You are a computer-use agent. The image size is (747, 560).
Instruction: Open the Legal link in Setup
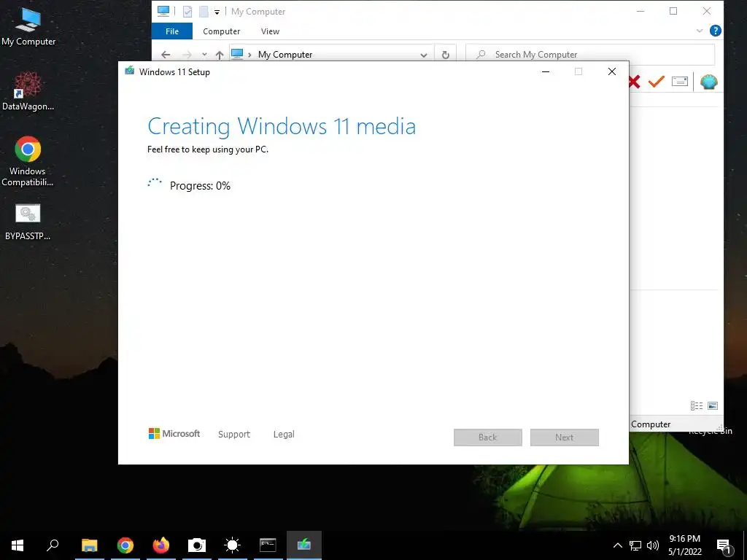click(x=284, y=435)
